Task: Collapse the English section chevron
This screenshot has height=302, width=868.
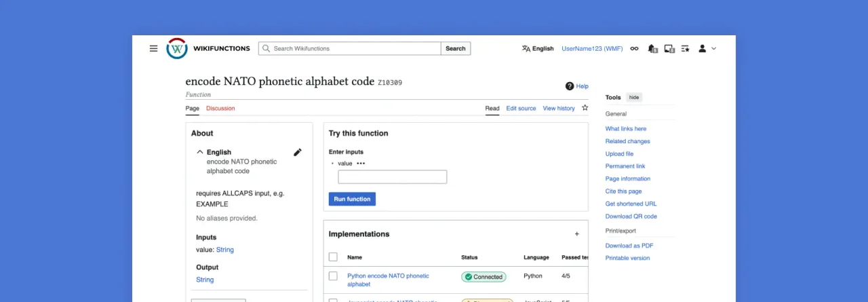Action: tap(199, 152)
